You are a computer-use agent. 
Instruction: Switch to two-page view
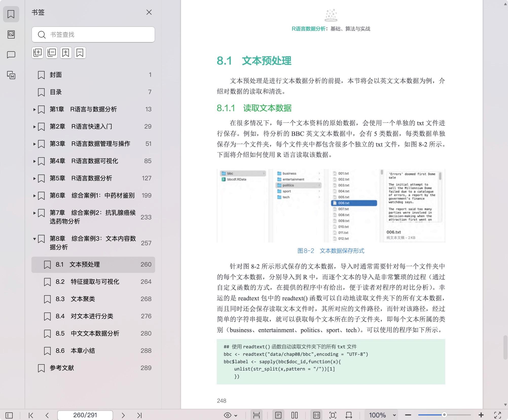(x=295, y=415)
